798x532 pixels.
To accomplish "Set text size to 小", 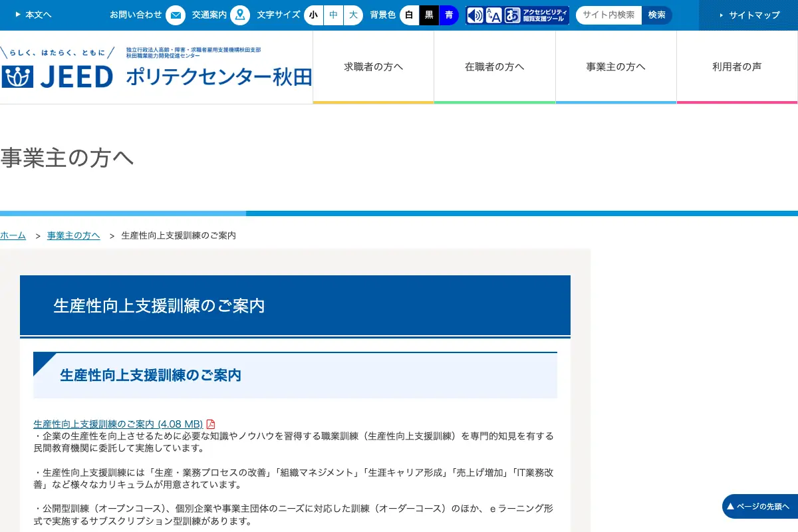I will 313,15.
